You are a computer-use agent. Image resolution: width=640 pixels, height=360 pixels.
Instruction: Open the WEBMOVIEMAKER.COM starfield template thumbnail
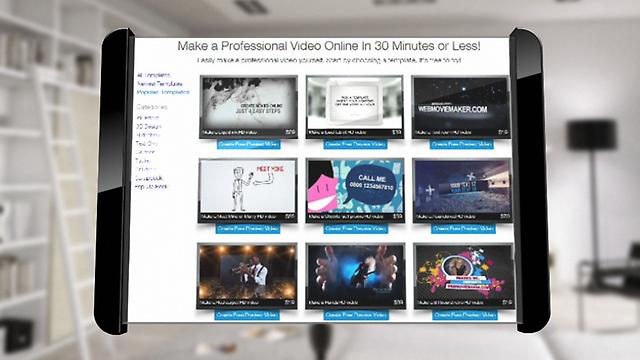(x=461, y=107)
